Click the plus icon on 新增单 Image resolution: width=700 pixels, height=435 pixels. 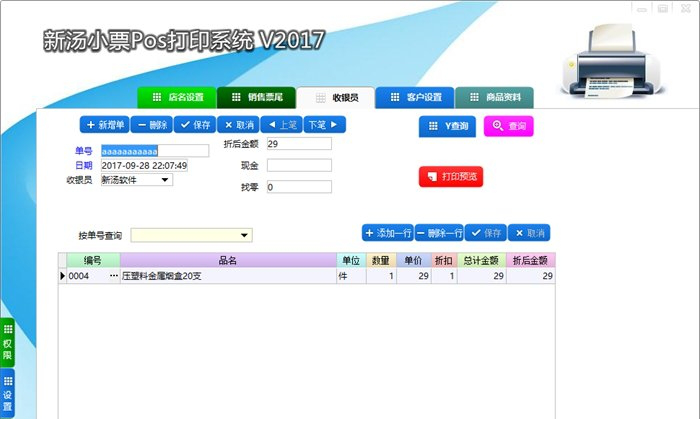pyautogui.click(x=91, y=125)
